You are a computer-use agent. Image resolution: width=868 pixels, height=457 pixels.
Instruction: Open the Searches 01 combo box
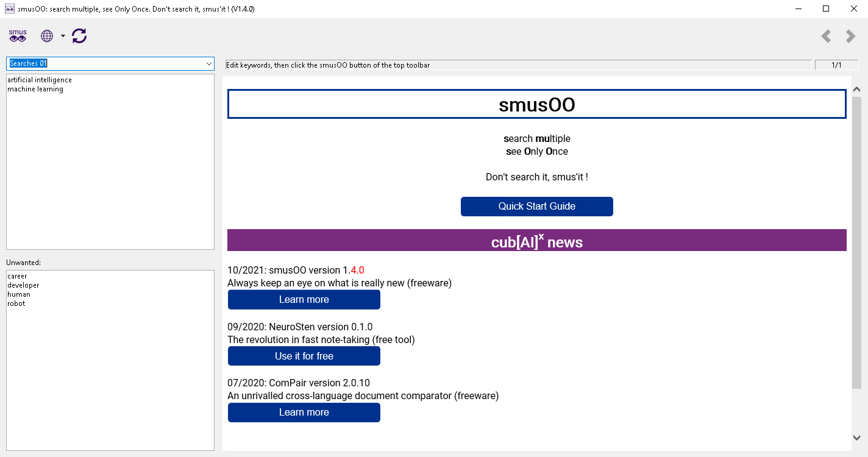pos(110,63)
